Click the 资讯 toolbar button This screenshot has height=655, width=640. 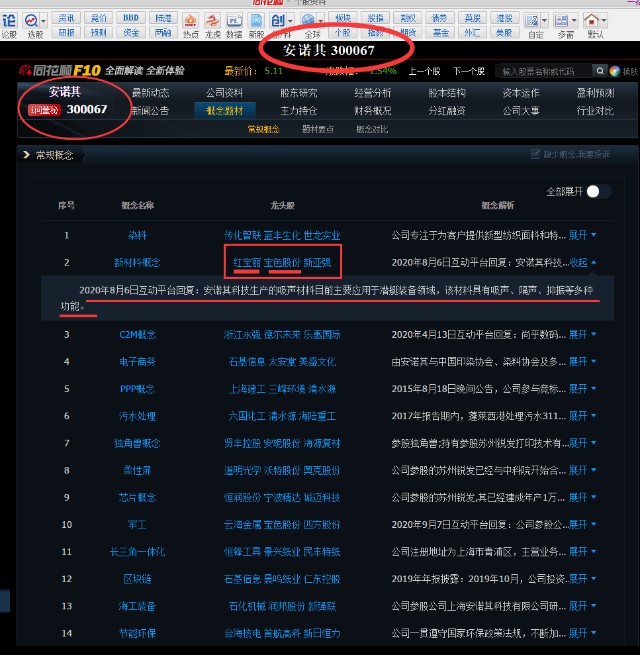66,18
